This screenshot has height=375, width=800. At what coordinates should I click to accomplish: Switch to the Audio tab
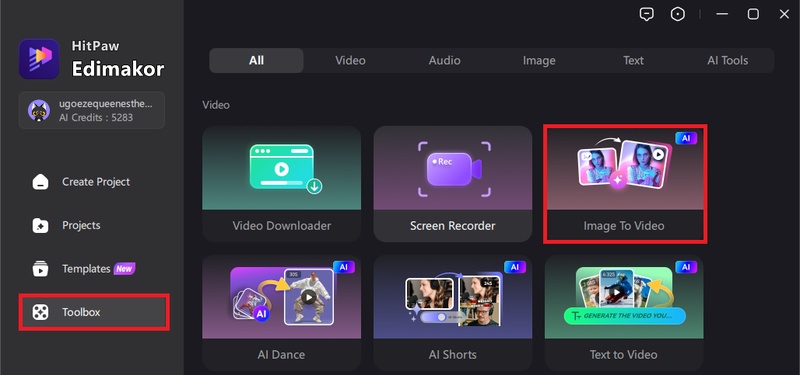[444, 61]
